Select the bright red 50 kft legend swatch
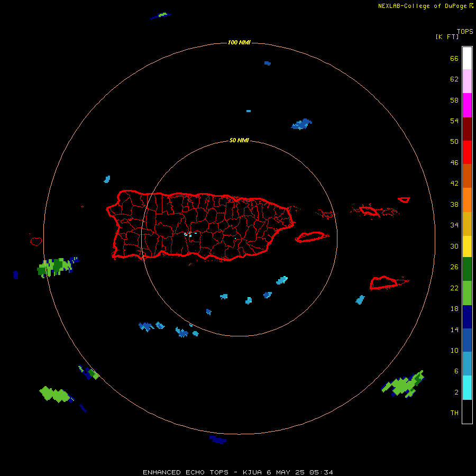The height and width of the screenshot is (476, 476). (x=467, y=152)
